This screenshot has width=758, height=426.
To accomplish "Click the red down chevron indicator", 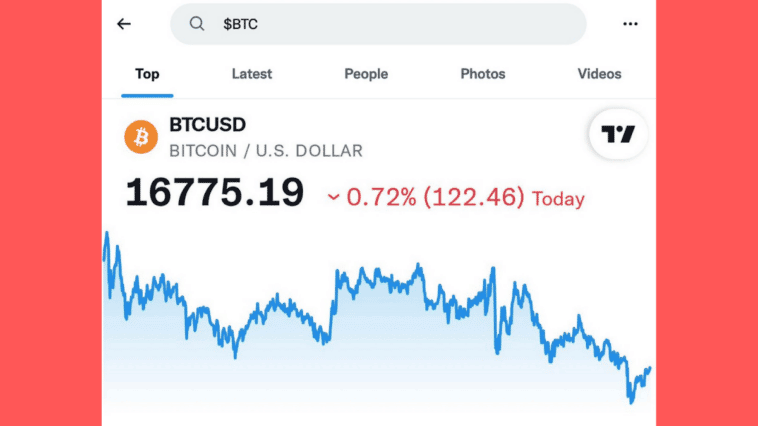I will [x=333, y=198].
